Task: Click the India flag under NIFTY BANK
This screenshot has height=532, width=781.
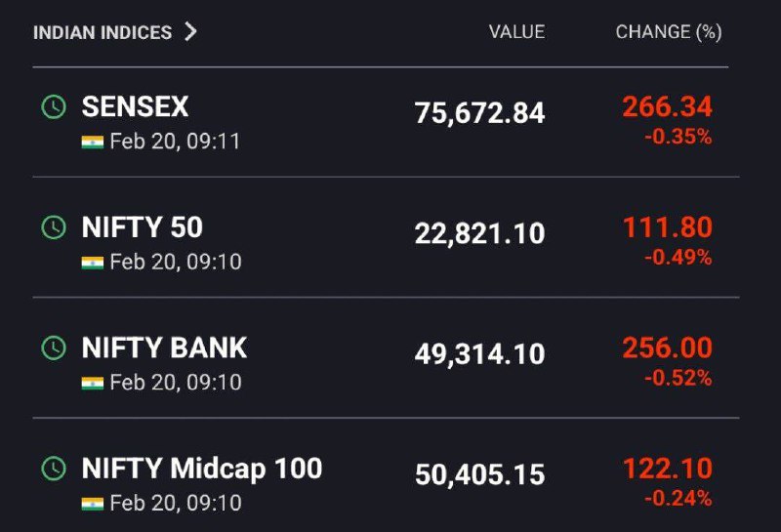Action: click(x=93, y=383)
